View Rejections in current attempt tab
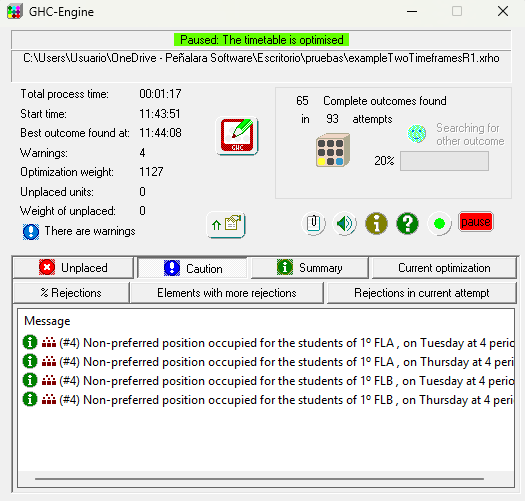Image resolution: width=525 pixels, height=501 pixels. (x=422, y=293)
